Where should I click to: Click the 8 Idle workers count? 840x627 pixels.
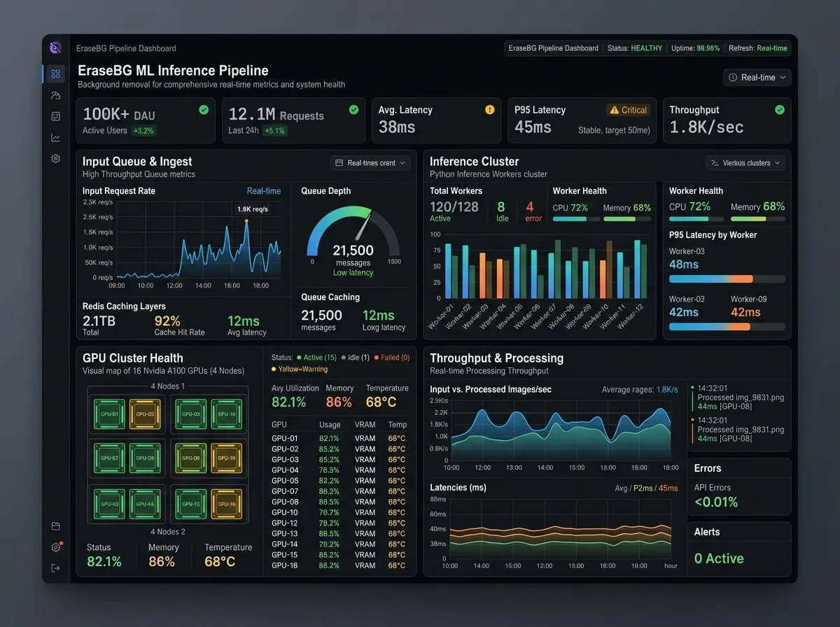pyautogui.click(x=500, y=206)
